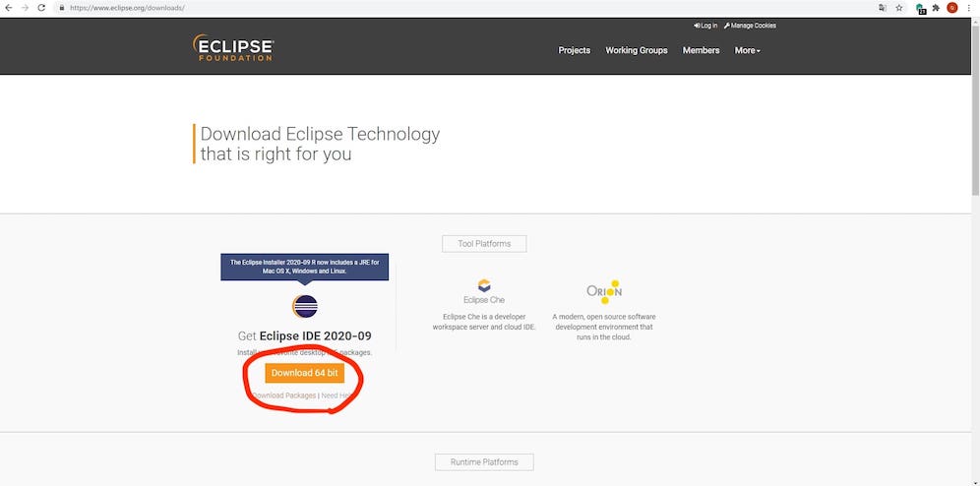
Task: Open Working Groups menu item
Action: tap(637, 50)
